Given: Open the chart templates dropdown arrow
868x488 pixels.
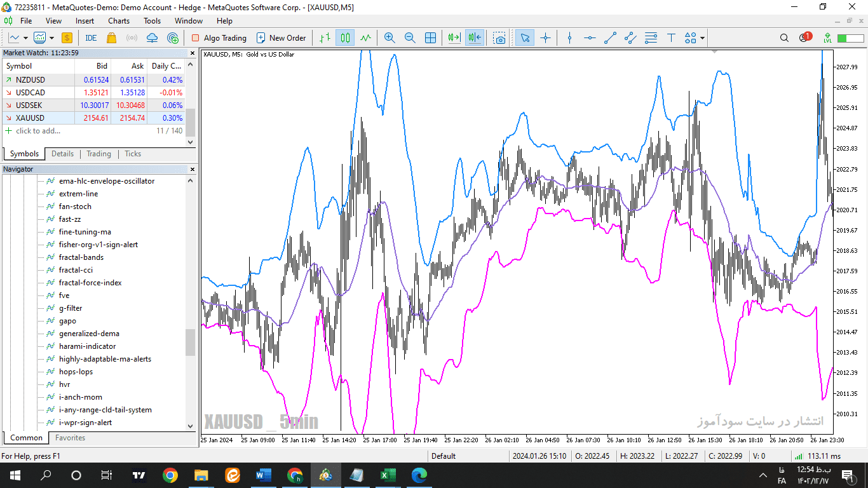Looking at the screenshot, I should (51, 38).
